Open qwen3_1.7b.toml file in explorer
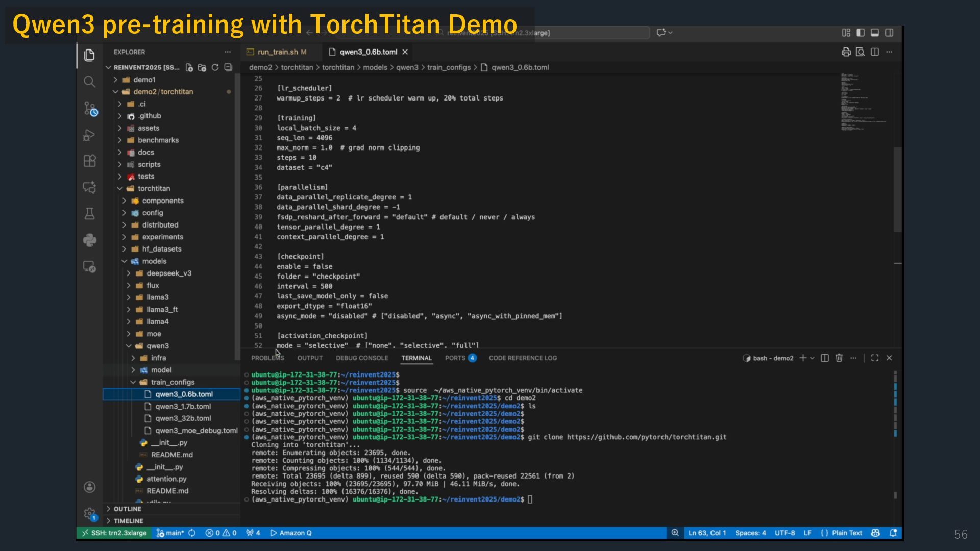This screenshot has height=551, width=980. point(183,407)
